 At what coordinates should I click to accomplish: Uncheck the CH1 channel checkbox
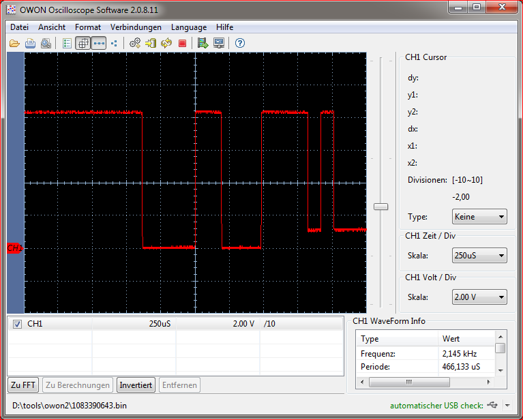click(x=18, y=324)
